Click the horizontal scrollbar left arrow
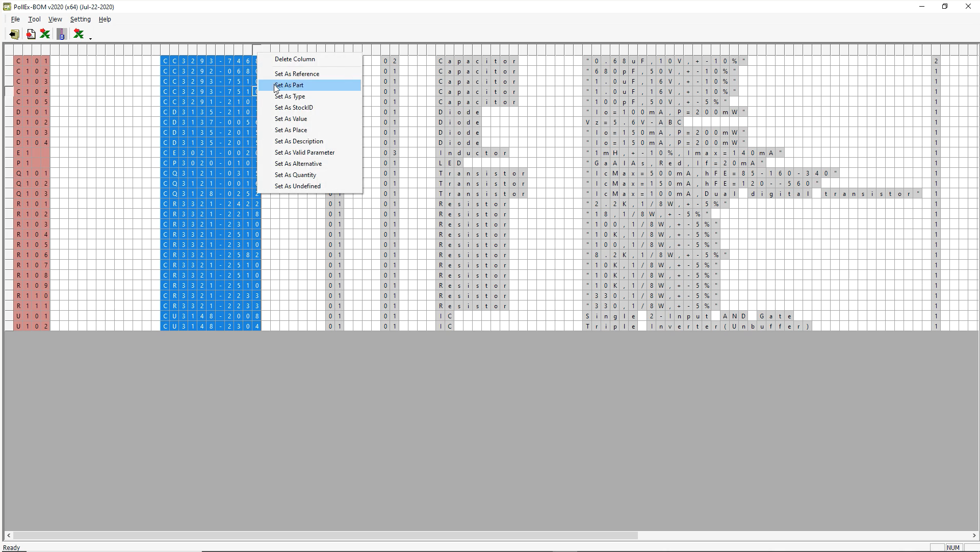 click(9, 536)
